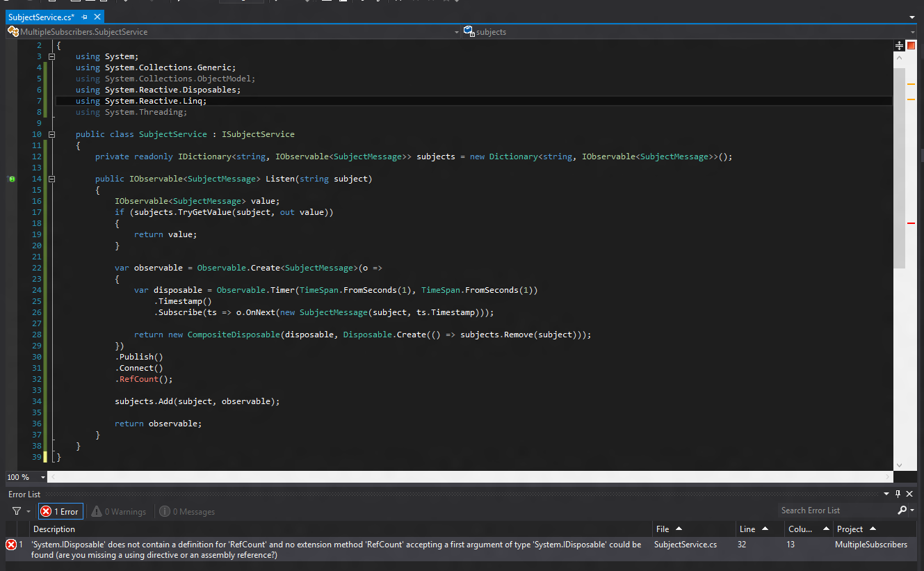Viewport: 924px width, 571px height.
Task: Pin the Error List panel
Action: pyautogui.click(x=898, y=494)
